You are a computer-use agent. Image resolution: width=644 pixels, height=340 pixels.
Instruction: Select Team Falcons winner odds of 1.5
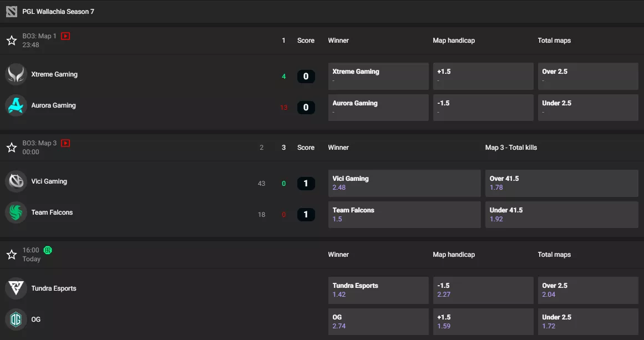point(404,214)
